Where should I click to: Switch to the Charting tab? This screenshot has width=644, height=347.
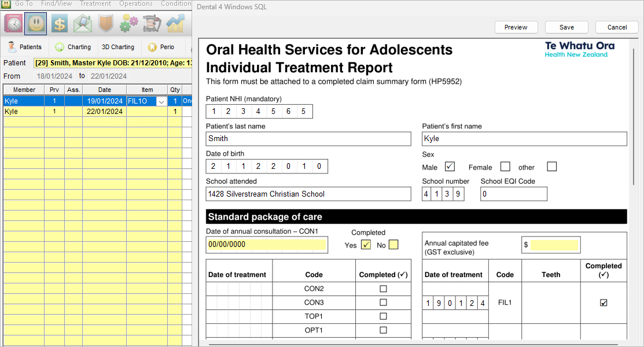73,47
